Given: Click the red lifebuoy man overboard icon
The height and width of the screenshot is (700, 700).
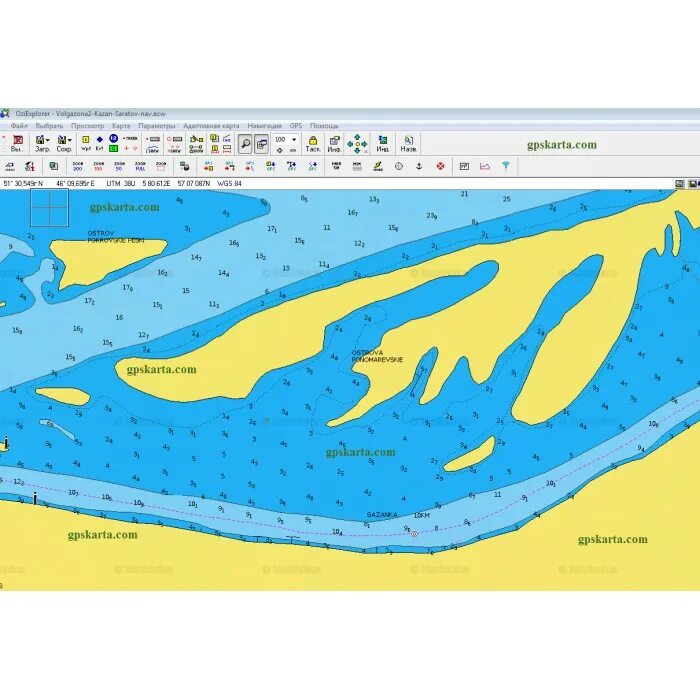Looking at the screenshot, I should click(x=440, y=167).
